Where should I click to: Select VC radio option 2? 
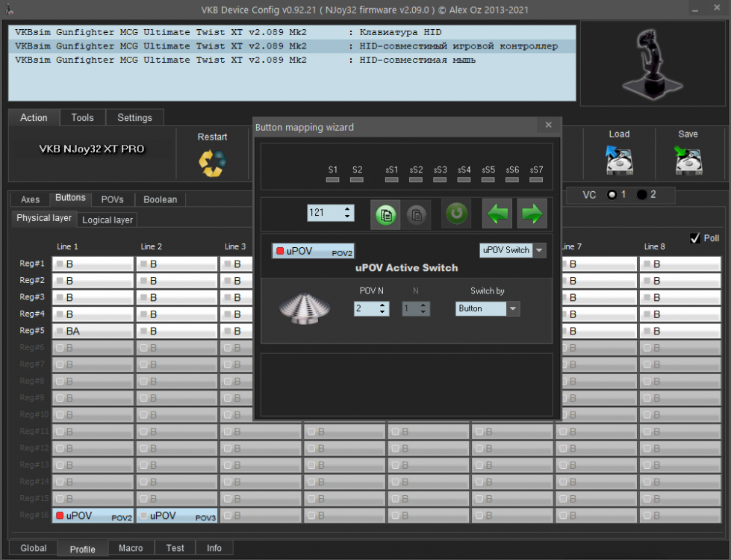point(642,194)
